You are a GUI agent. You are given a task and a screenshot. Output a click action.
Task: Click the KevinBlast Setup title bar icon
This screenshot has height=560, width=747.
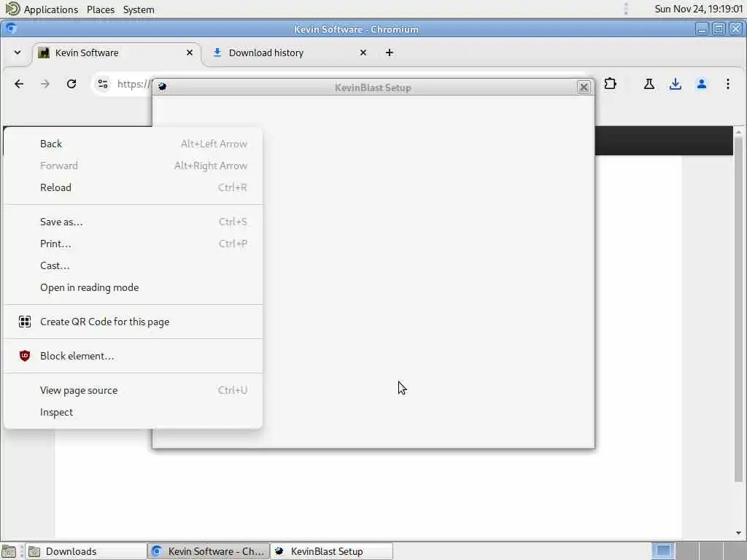pos(163,87)
